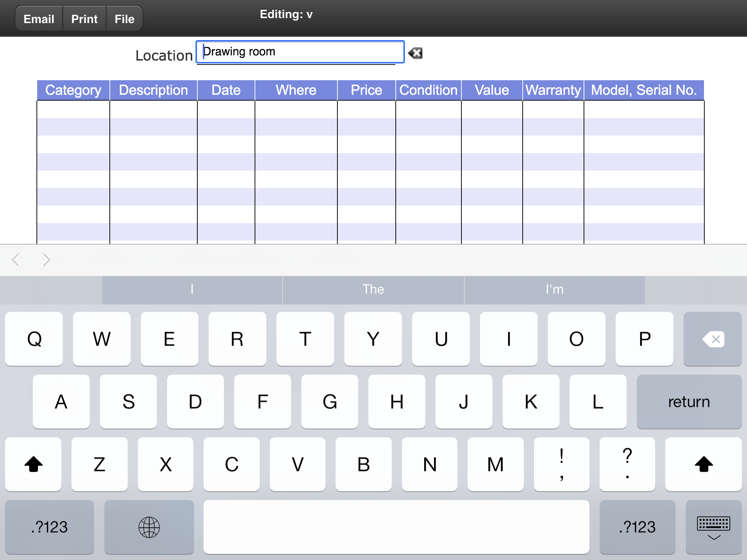747x560 pixels.
Task: Tap the right shift arrow key
Action: click(x=704, y=464)
